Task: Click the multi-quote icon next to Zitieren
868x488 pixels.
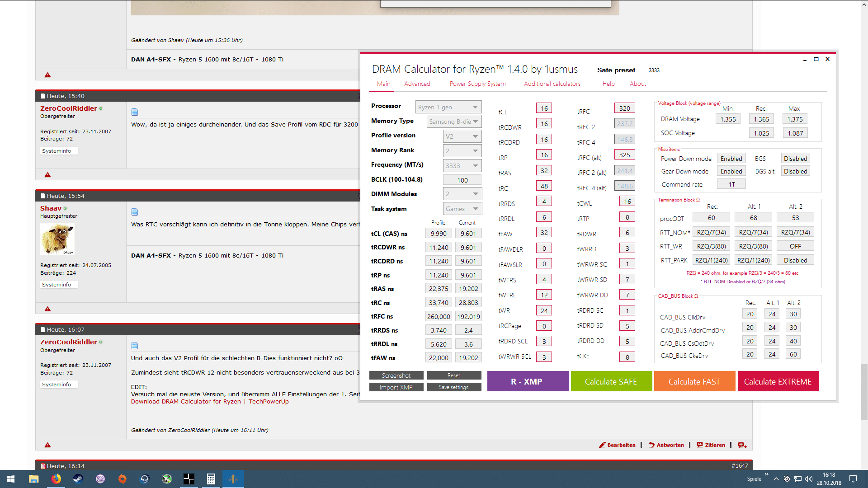Action: pyautogui.click(x=742, y=445)
